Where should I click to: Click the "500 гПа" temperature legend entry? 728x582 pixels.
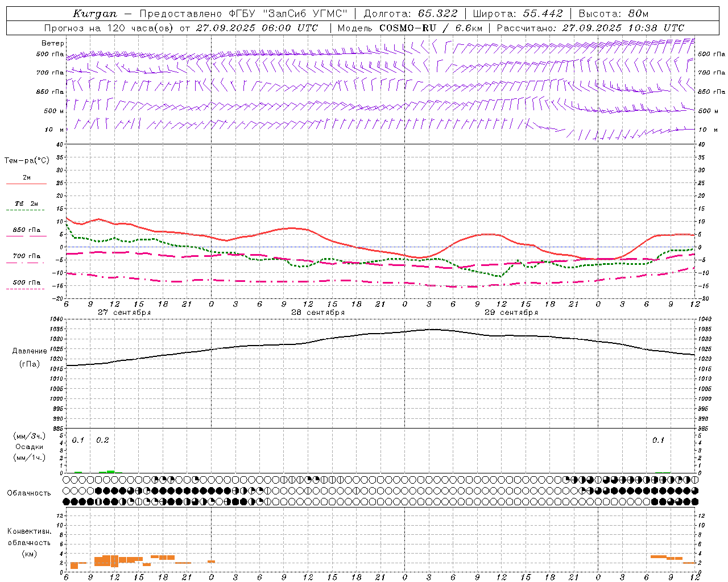click(27, 282)
